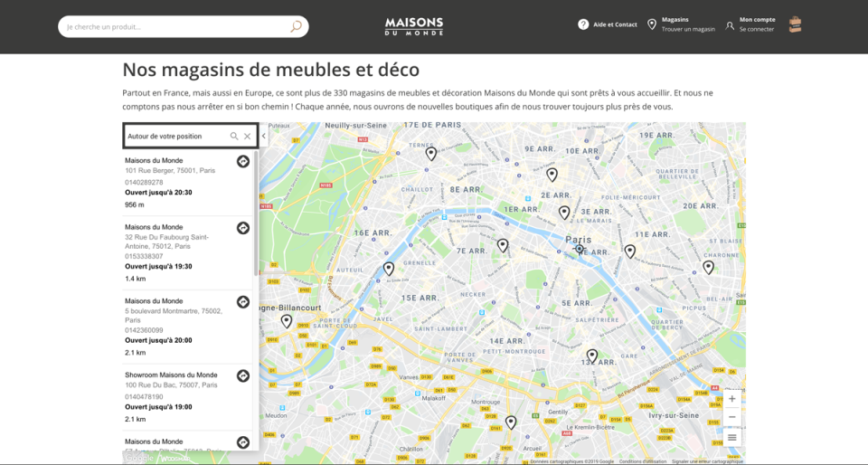Viewport: 868px width, 465px height.
Task: Select the map pin near Grenelle by the Seine
Action: tap(389, 269)
